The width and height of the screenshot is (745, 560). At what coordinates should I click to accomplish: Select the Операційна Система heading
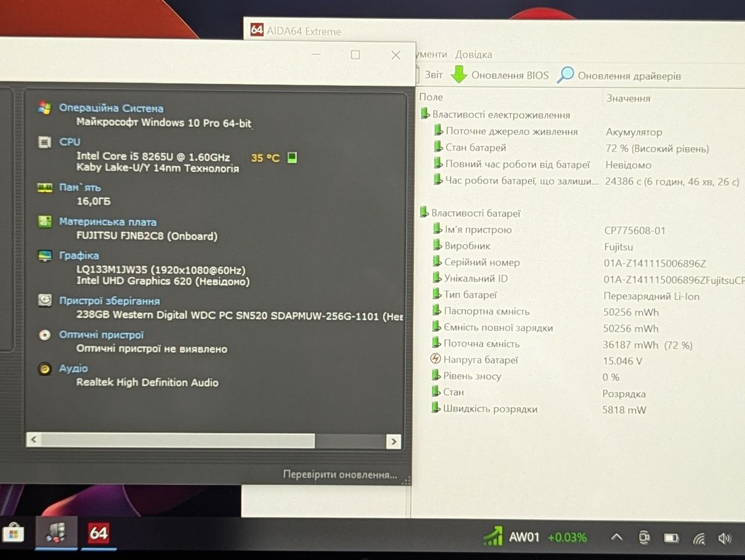click(111, 108)
